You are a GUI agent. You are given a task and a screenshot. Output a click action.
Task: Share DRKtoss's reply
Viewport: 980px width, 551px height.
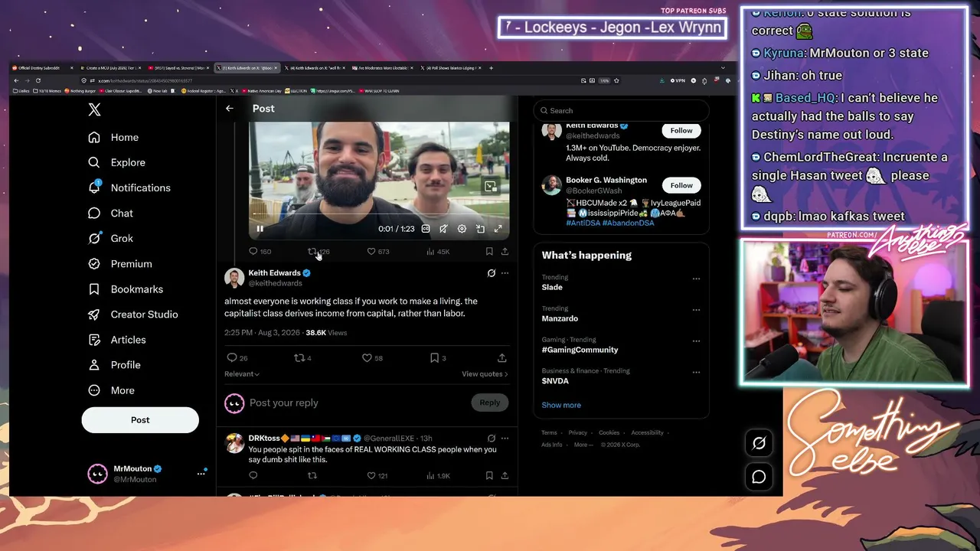tap(505, 475)
